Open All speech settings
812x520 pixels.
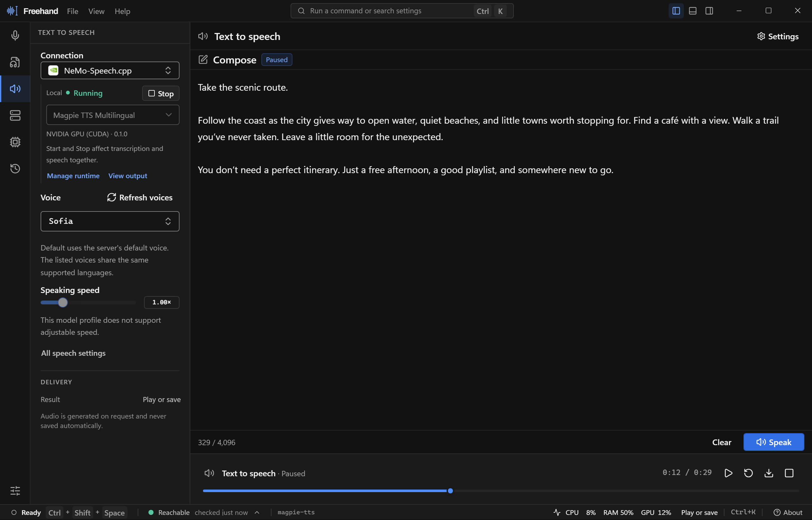tap(73, 353)
